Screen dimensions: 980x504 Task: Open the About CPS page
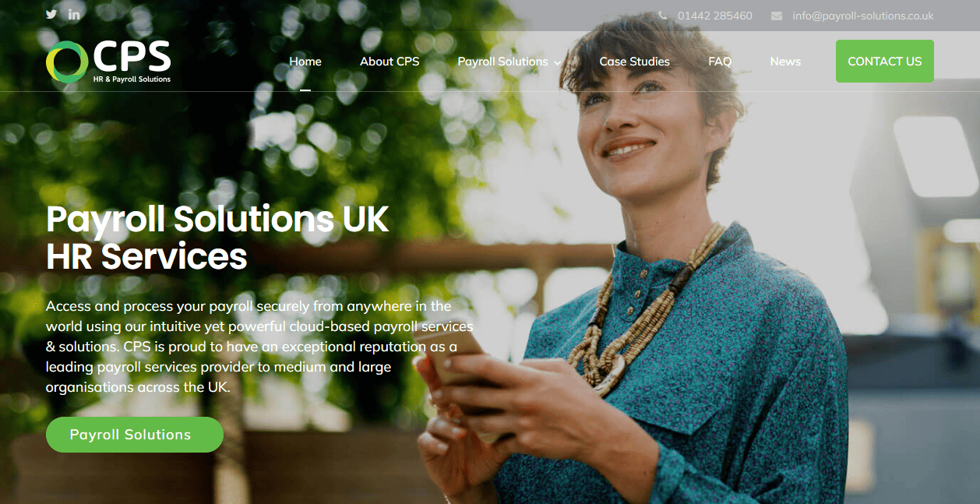(x=390, y=62)
